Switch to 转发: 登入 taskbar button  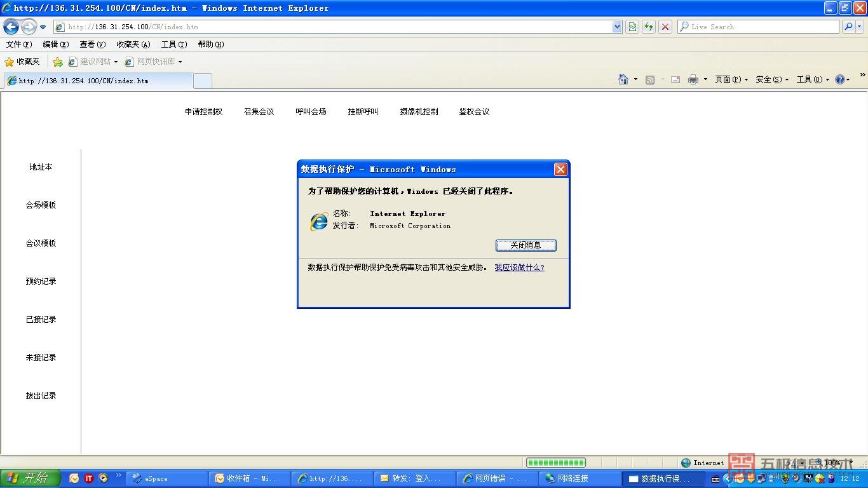click(x=415, y=478)
